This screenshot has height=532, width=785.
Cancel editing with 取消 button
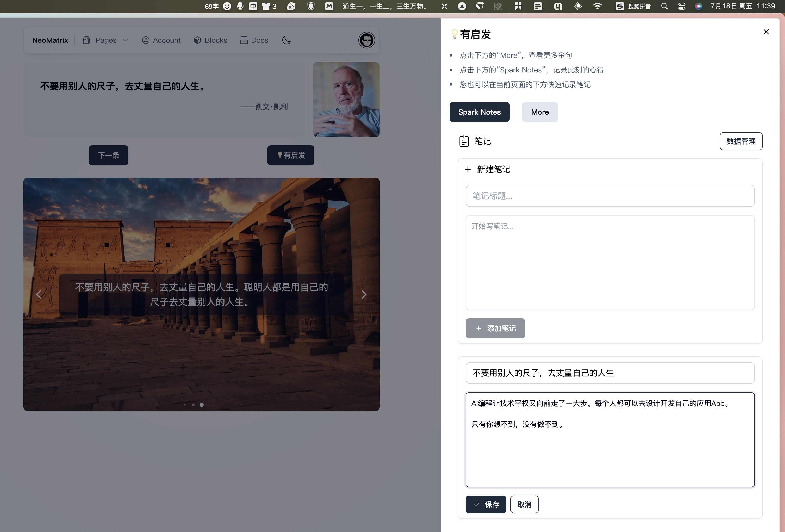coord(524,504)
